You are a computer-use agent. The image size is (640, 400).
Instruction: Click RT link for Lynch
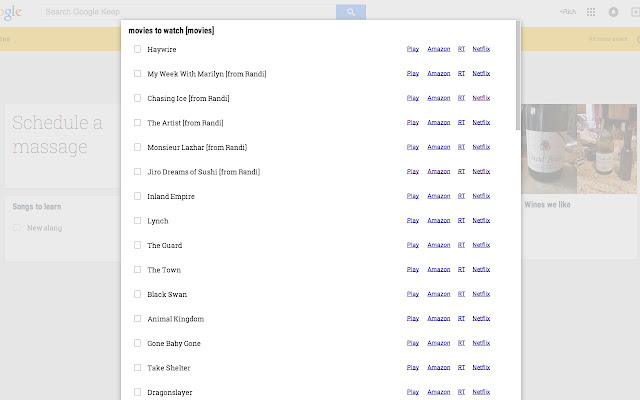point(461,220)
